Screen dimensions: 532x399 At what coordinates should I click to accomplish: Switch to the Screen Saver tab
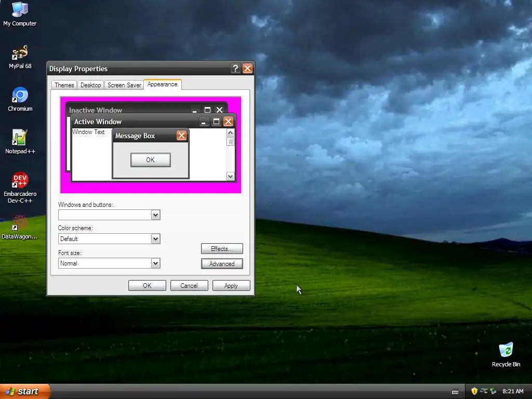124,85
